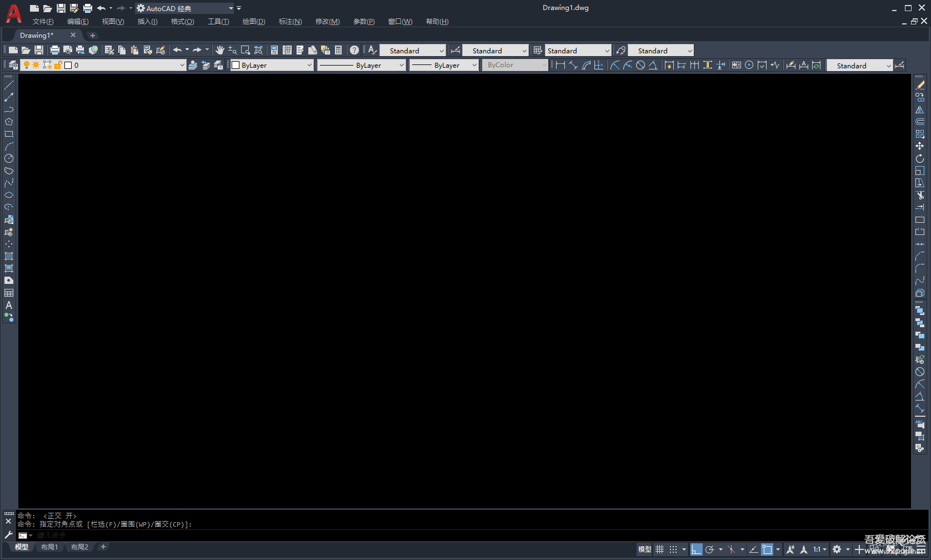Open the 帮助(H) menu
The height and width of the screenshot is (560, 931).
pyautogui.click(x=437, y=22)
